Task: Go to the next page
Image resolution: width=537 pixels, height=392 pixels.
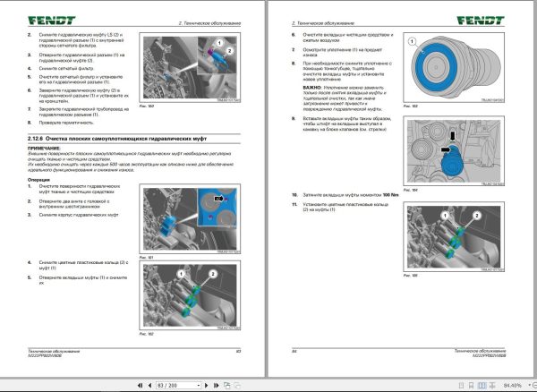Action: (x=206, y=386)
